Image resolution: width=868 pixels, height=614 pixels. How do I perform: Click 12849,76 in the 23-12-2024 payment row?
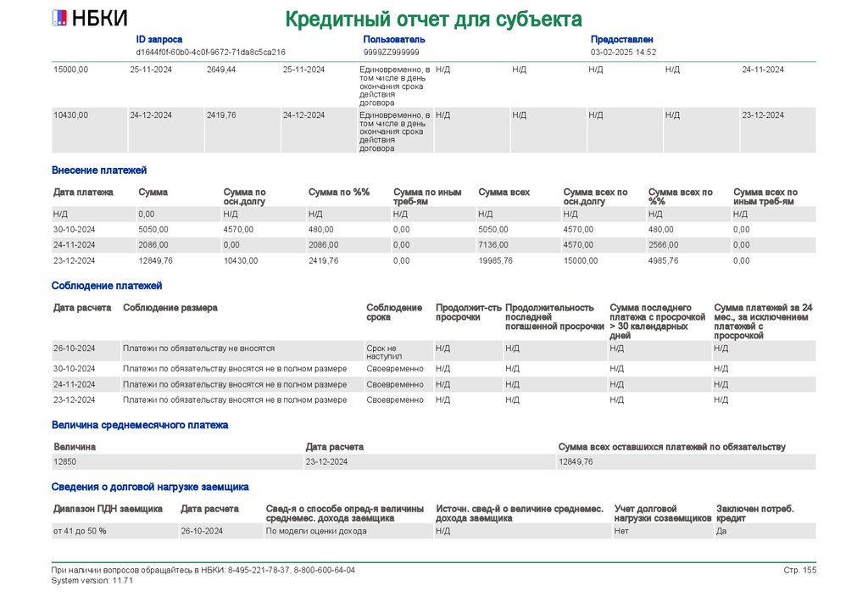click(x=156, y=260)
